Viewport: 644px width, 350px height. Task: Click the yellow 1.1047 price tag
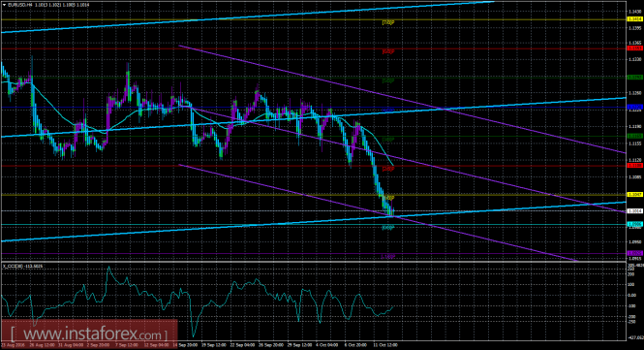(634, 194)
